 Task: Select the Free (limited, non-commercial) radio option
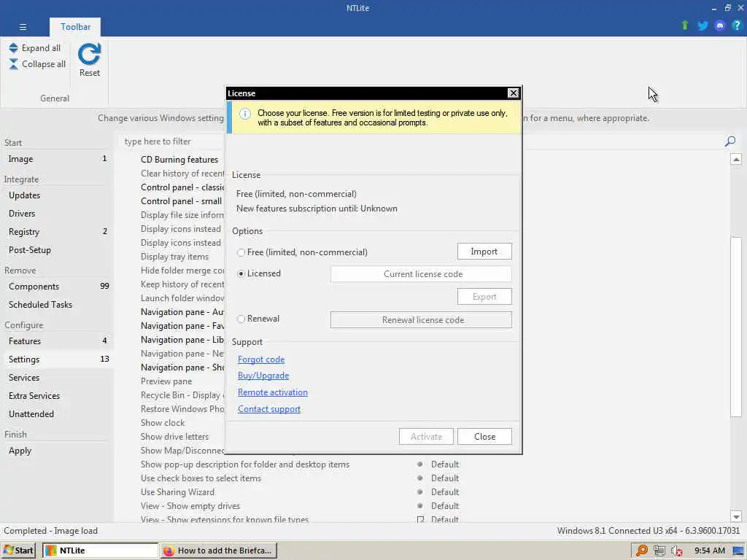241,252
